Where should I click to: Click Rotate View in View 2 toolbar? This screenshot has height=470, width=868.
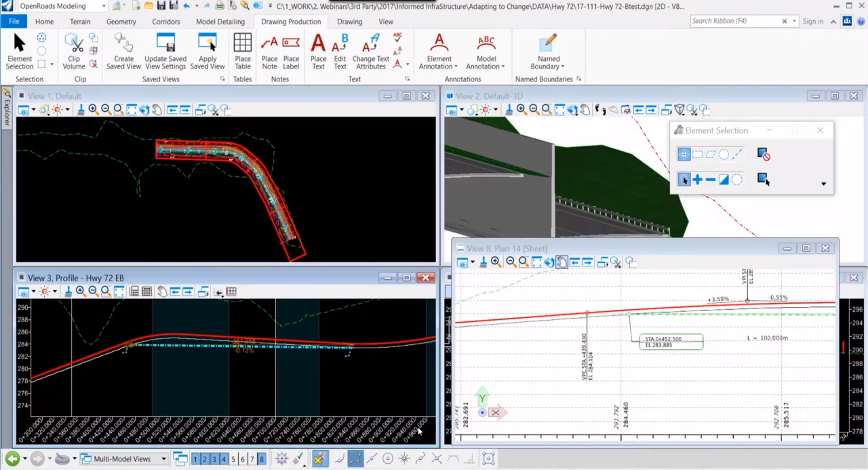[572, 109]
